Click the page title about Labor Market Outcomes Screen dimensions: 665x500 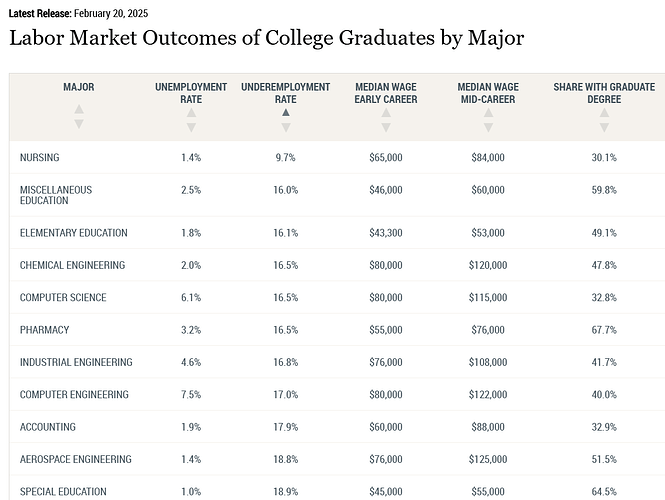click(266, 38)
